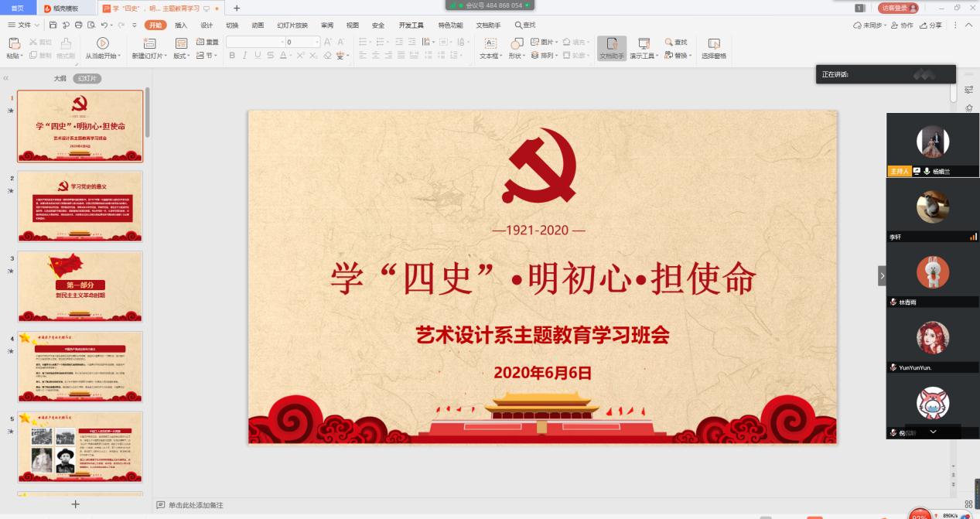The width and height of the screenshot is (980, 519).
Task: Select slide 5 thumbnail with photos
Action: click(80, 447)
